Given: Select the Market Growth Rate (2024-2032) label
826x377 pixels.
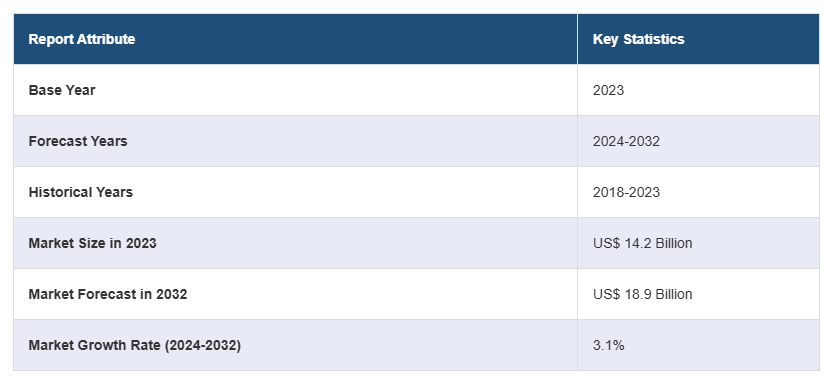Looking at the screenshot, I should pos(134,345).
